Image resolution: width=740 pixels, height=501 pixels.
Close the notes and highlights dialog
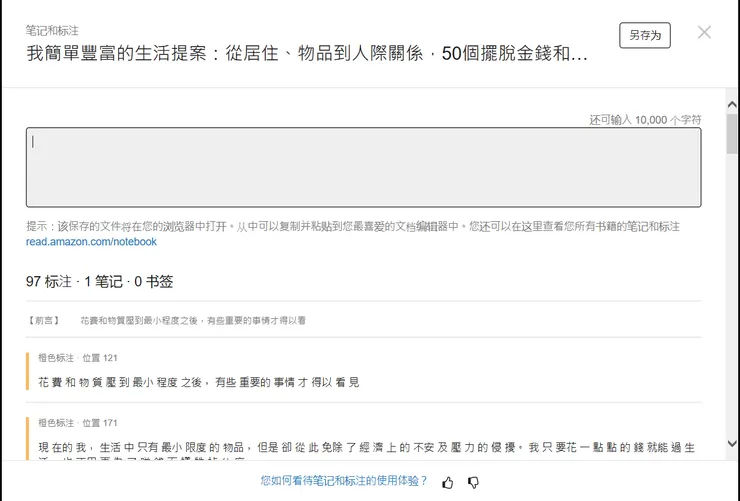coord(704,32)
